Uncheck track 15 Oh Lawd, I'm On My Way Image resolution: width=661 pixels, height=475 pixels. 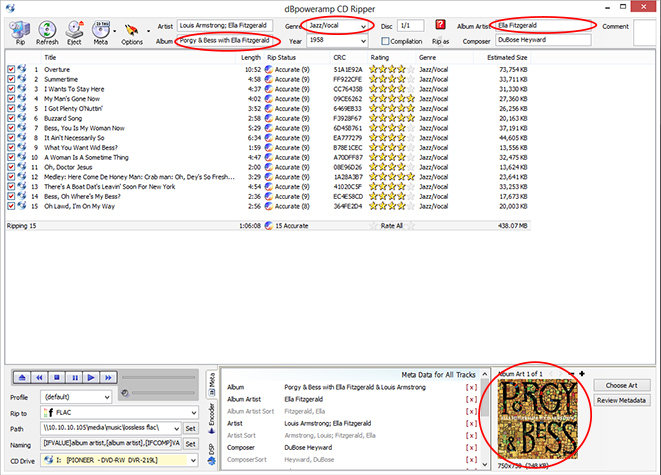click(x=11, y=206)
